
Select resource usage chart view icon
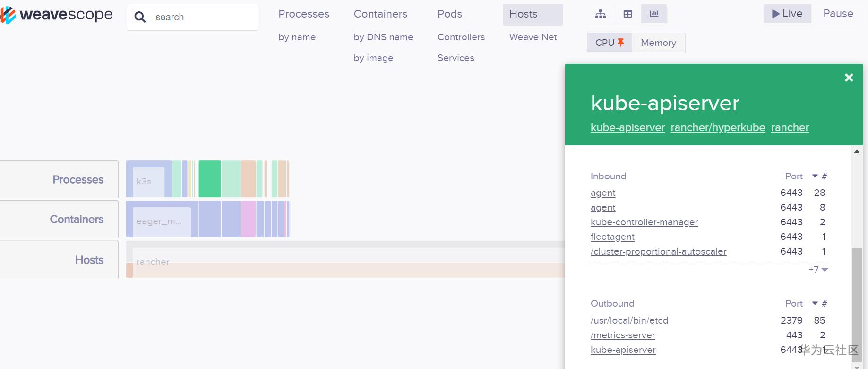coord(654,14)
